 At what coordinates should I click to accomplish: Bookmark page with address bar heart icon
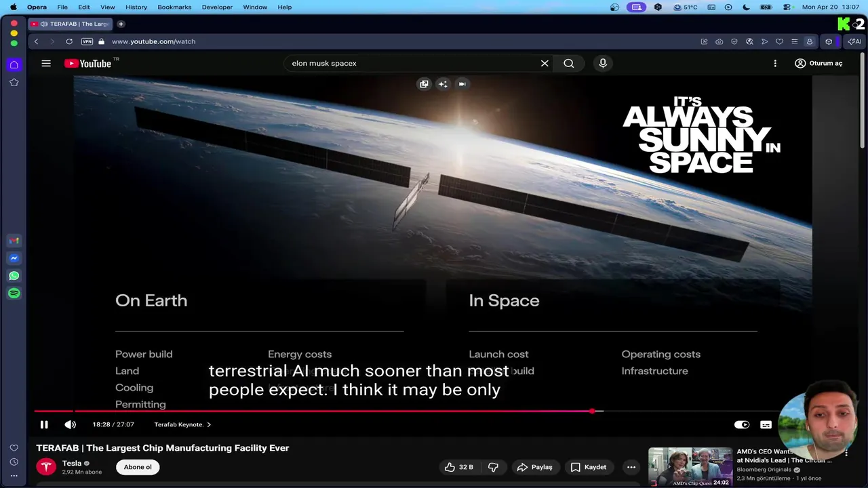(x=779, y=41)
